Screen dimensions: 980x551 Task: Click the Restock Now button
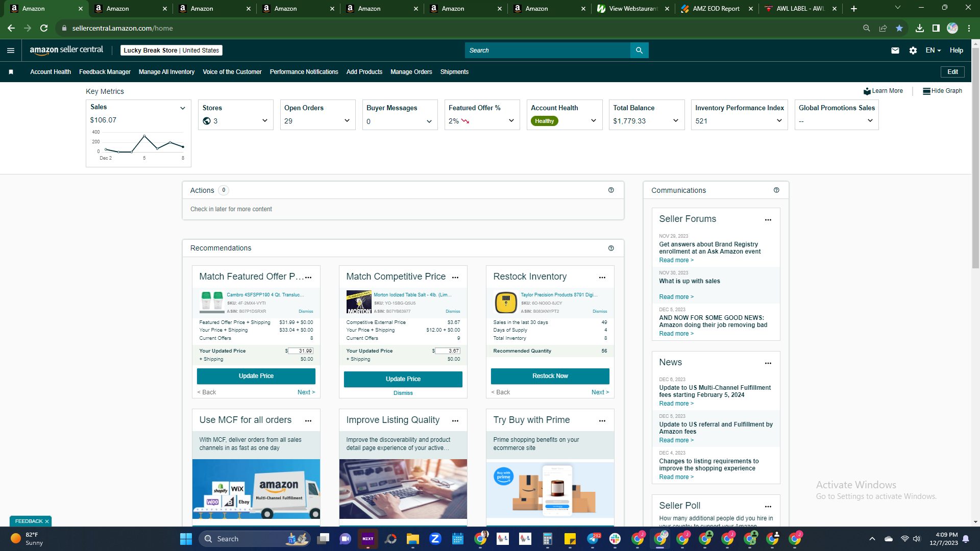point(550,377)
